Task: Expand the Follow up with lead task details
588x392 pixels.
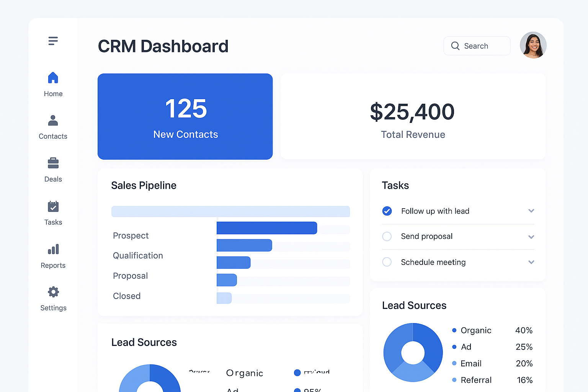Action: pos(531,211)
